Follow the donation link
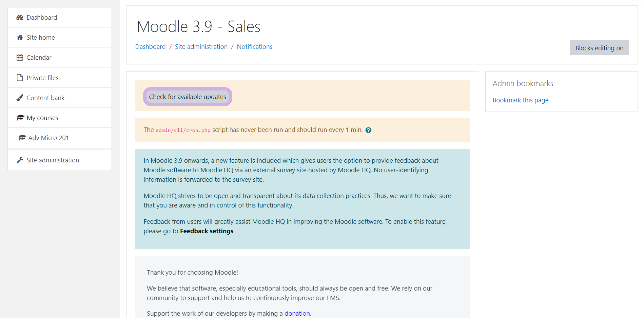The width and height of the screenshot is (644, 318). point(297,314)
